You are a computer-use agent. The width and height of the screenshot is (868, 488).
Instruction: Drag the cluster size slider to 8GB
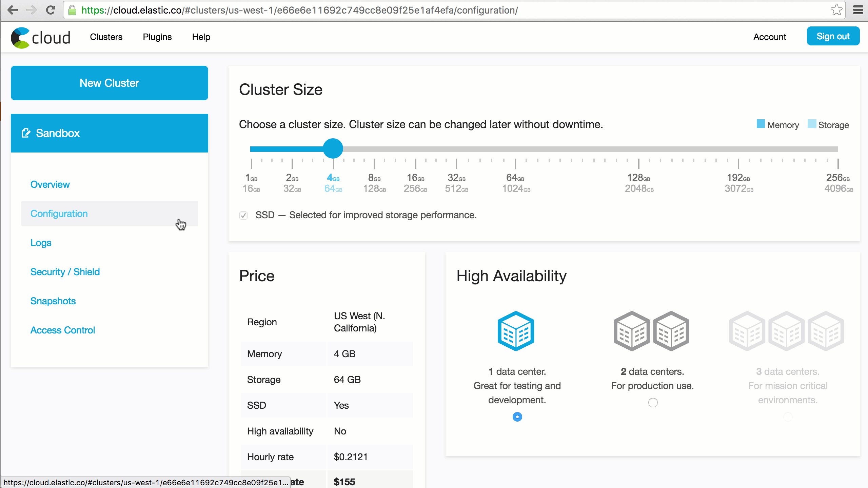tap(374, 149)
